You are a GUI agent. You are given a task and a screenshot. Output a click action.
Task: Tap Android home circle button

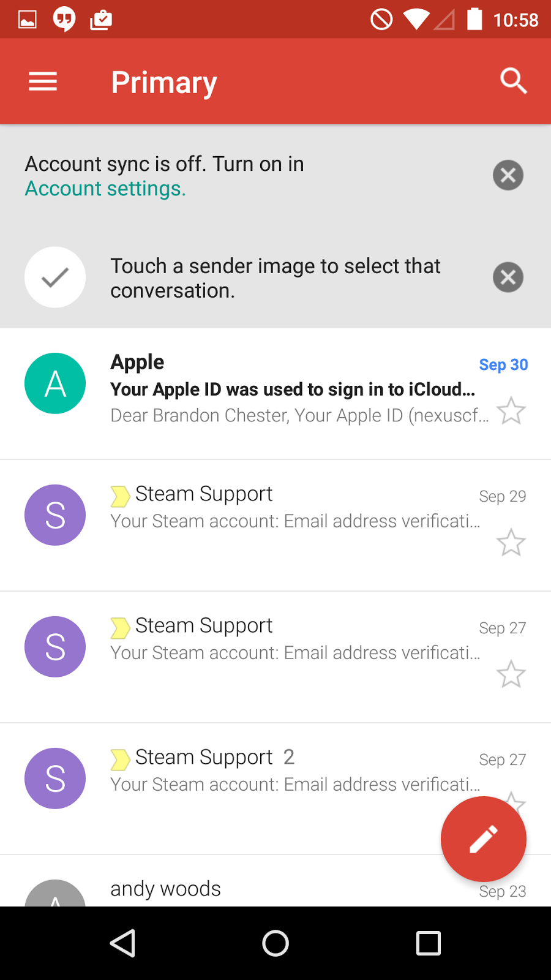coord(275,943)
